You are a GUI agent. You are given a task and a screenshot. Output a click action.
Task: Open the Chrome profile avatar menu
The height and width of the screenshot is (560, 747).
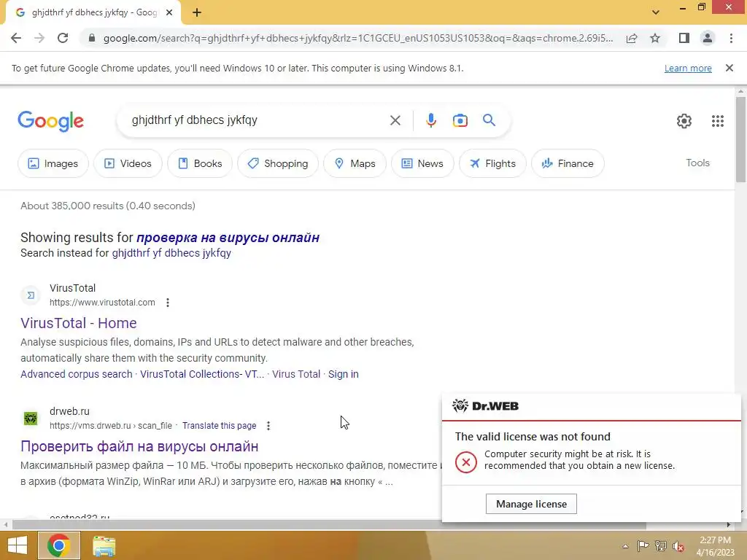[x=708, y=38]
